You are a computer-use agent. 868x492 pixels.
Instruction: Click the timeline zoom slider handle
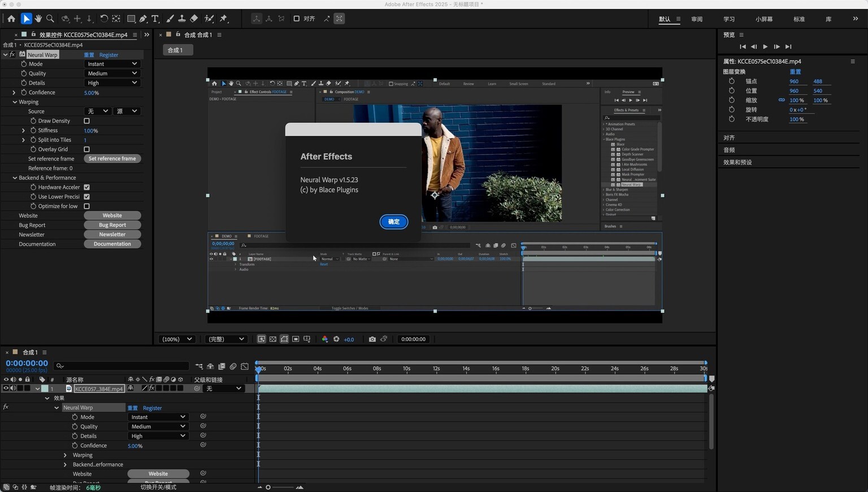[x=268, y=487]
